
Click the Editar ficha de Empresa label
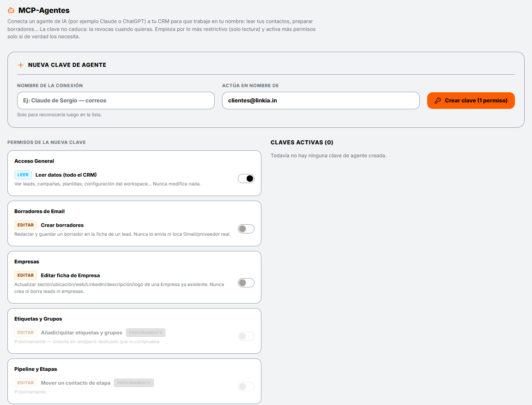pos(70,275)
